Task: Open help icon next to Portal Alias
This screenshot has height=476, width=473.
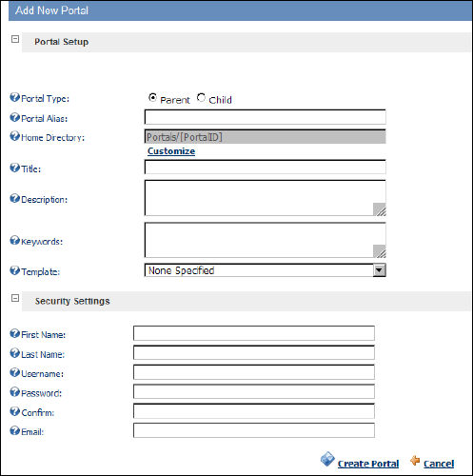Action: 14,117
